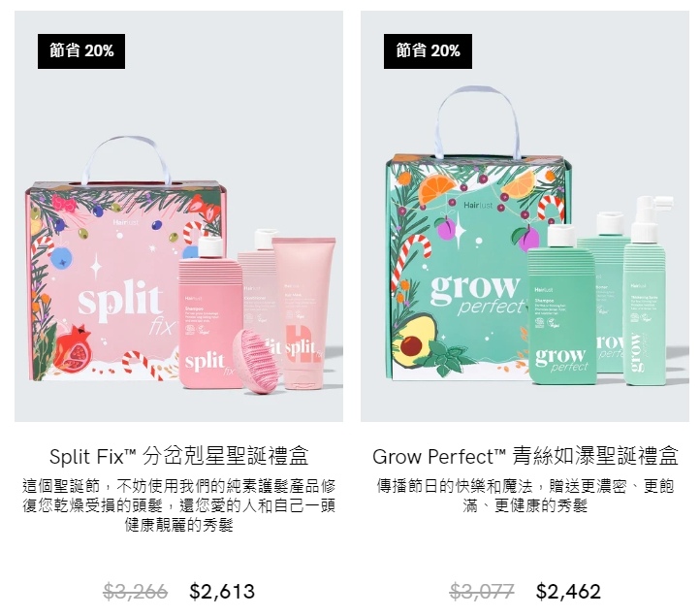700x616 pixels.
Task: Open the Split Fix gift box product image
Action: 178,216
